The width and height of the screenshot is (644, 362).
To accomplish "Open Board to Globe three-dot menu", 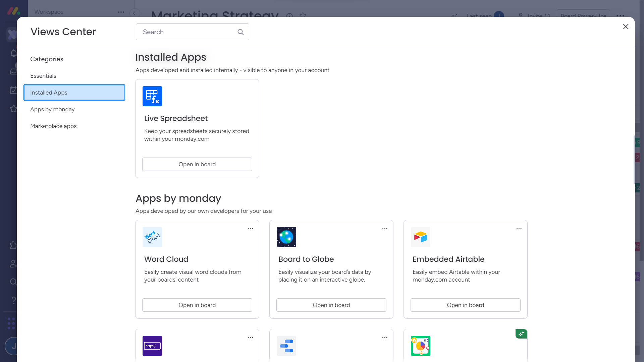I will (x=385, y=229).
